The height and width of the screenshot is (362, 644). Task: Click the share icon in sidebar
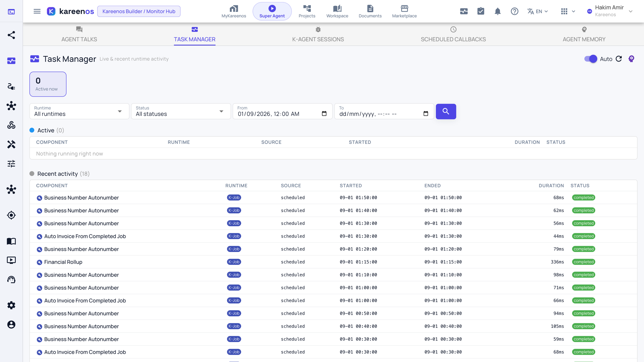tap(11, 35)
